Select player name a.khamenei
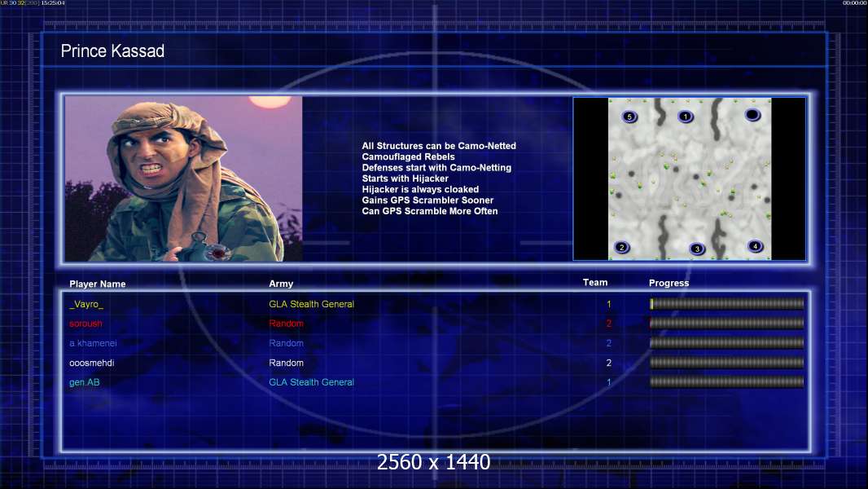This screenshot has width=868, height=489. coord(93,343)
